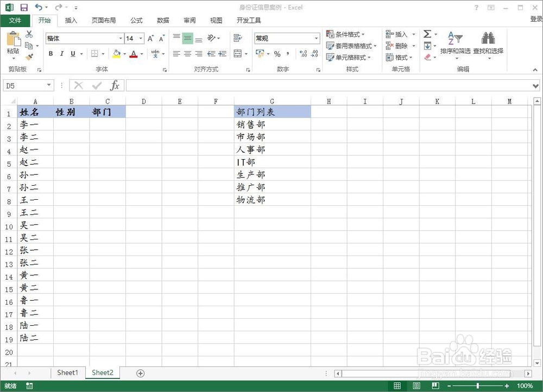Viewport: 543px width, 392px height.
Task: Open the Insert Function fx icon
Action: 115,85
